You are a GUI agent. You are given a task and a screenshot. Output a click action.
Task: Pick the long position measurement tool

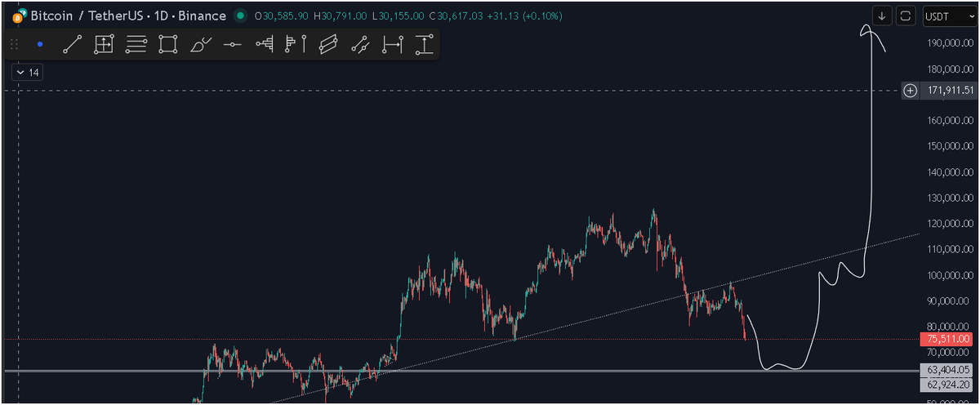[x=104, y=45]
